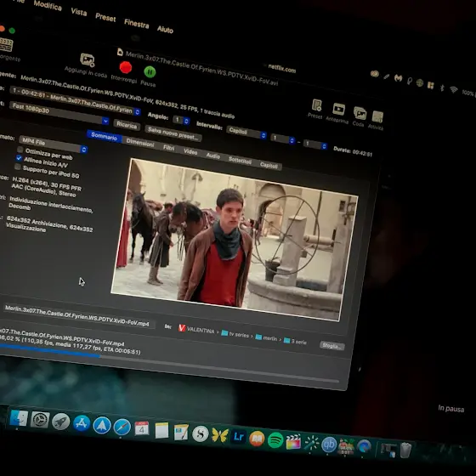Image resolution: width=476 pixels, height=476 pixels.
Task: Switch to the Video tab
Action: 190,152
